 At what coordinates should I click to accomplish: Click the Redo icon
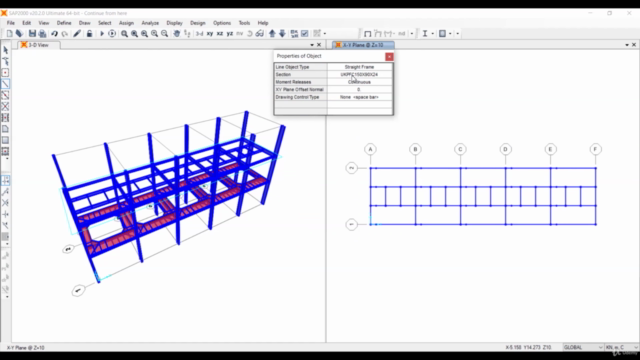[64, 33]
